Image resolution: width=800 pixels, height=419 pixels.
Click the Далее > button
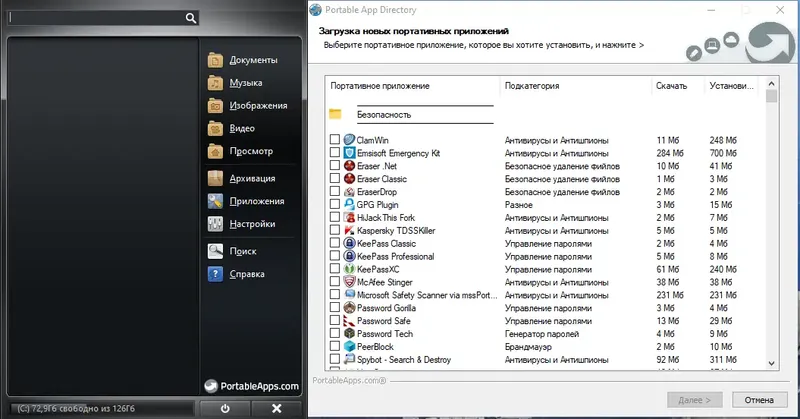(694, 400)
